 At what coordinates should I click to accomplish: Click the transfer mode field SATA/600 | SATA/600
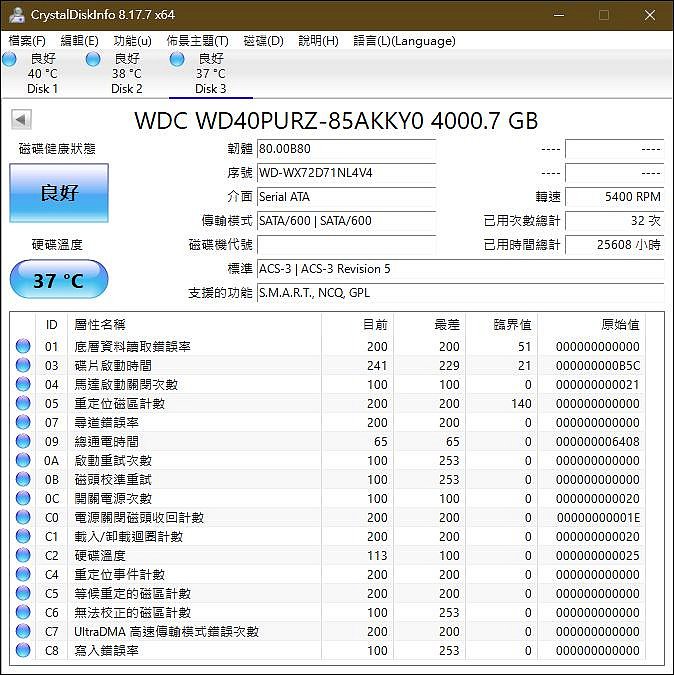pyautogui.click(x=346, y=221)
